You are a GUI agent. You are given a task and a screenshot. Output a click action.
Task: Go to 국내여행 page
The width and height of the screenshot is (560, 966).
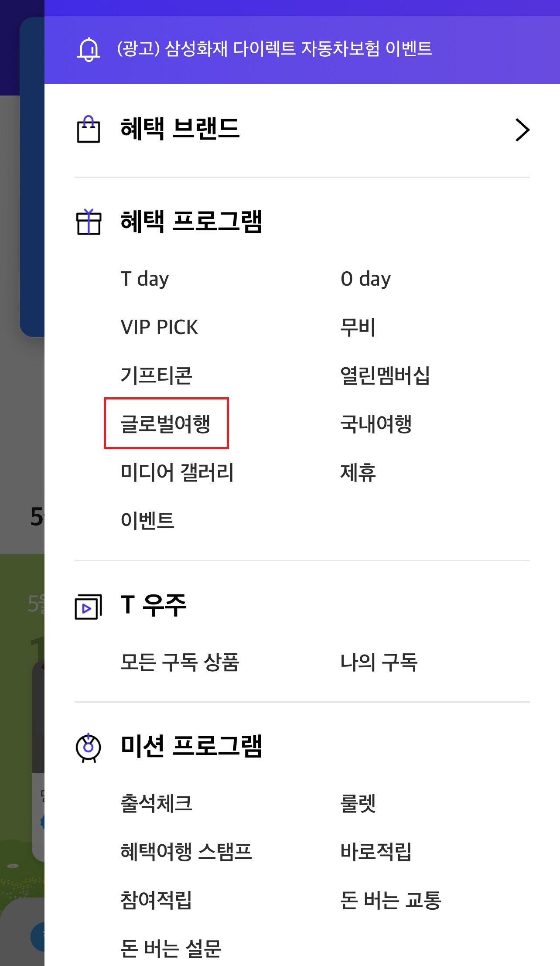(x=376, y=424)
